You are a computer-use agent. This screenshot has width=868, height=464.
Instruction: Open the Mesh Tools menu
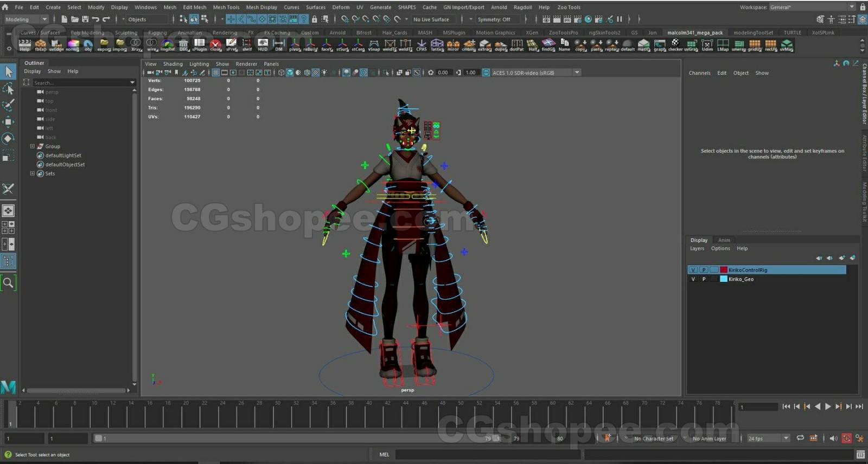pos(226,7)
